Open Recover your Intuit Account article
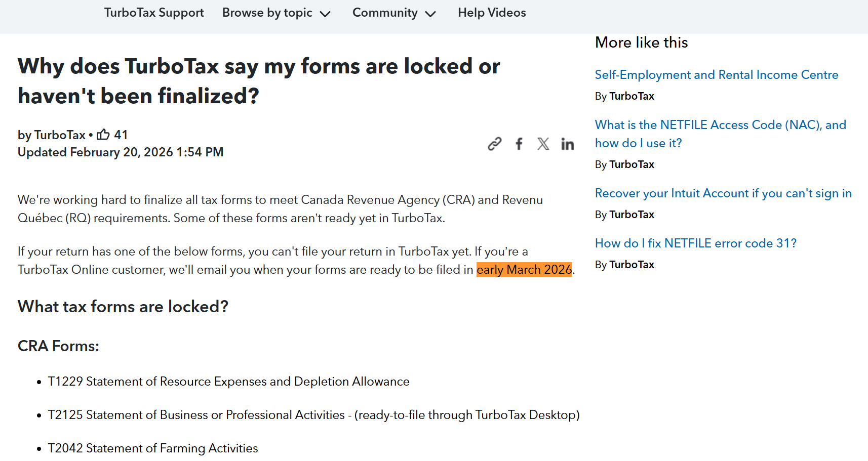This screenshot has width=868, height=461. pos(723,193)
